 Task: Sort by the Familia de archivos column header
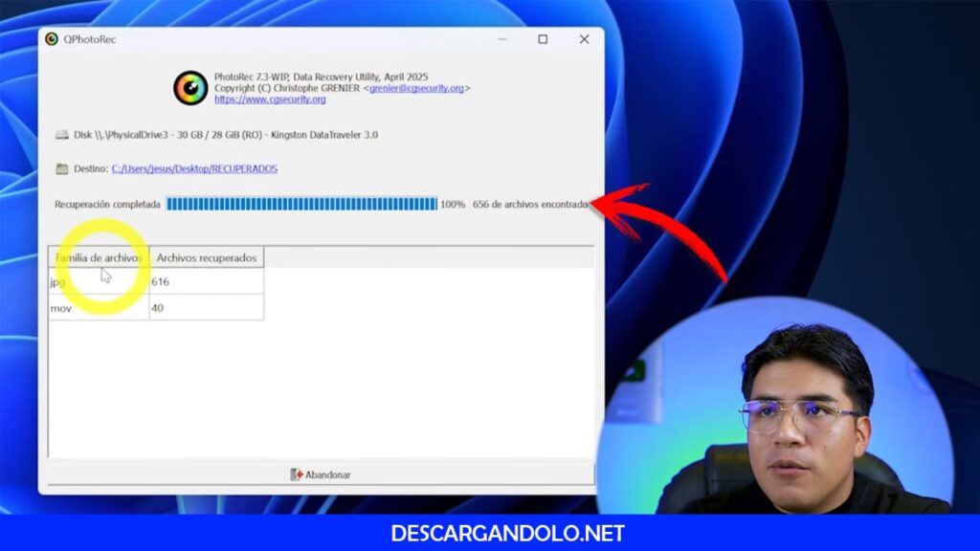click(99, 257)
